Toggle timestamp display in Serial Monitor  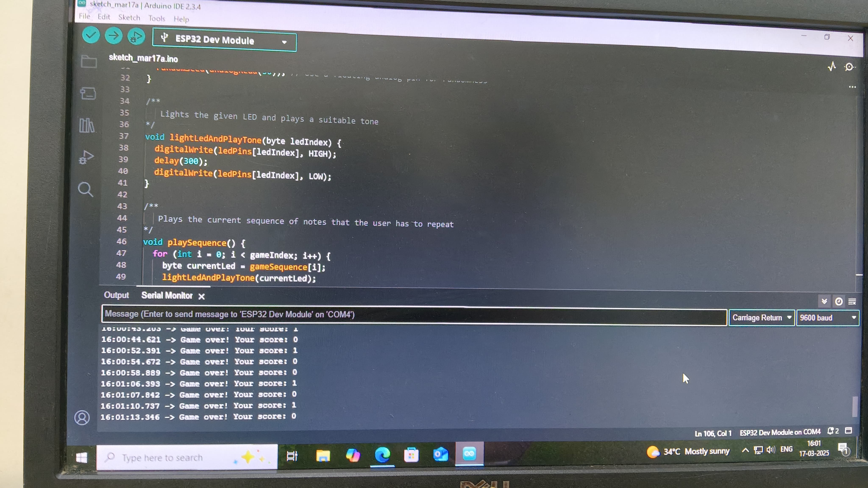point(839,301)
